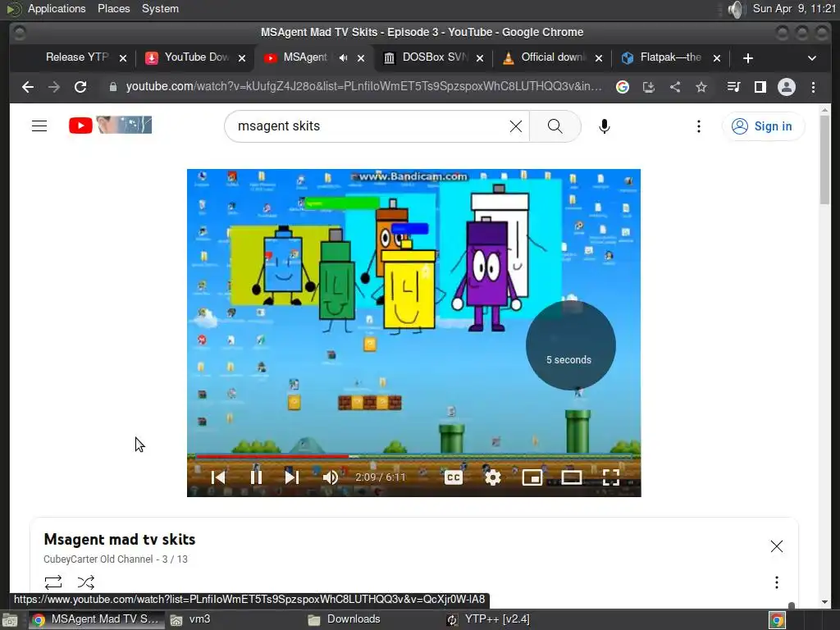Skip to next video

[x=291, y=477]
